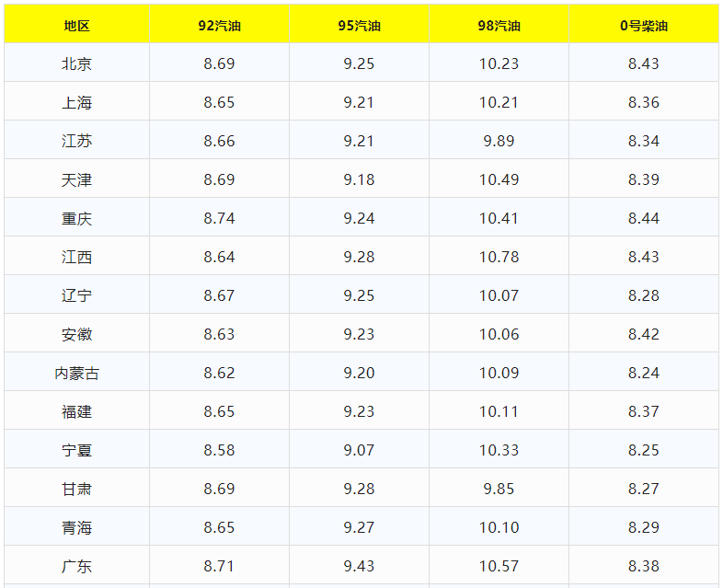Image resolution: width=723 pixels, height=588 pixels.
Task: Select 宁夏's 95 gasoline price 9.07
Action: (x=359, y=451)
